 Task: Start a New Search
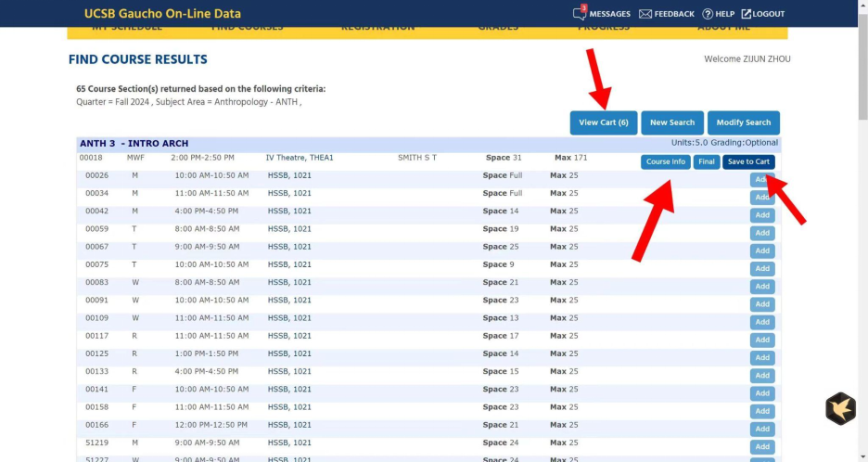click(x=672, y=122)
